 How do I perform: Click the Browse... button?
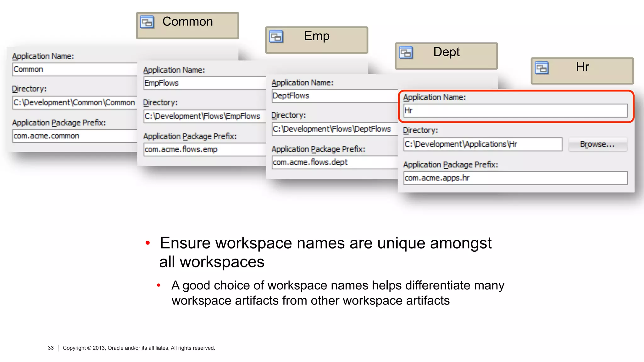[597, 144]
